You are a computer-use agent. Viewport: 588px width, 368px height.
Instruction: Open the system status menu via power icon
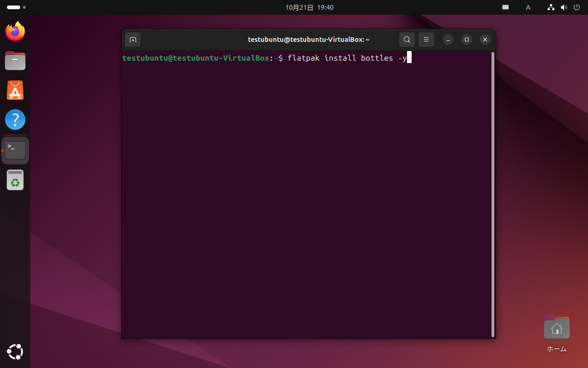(x=577, y=7)
